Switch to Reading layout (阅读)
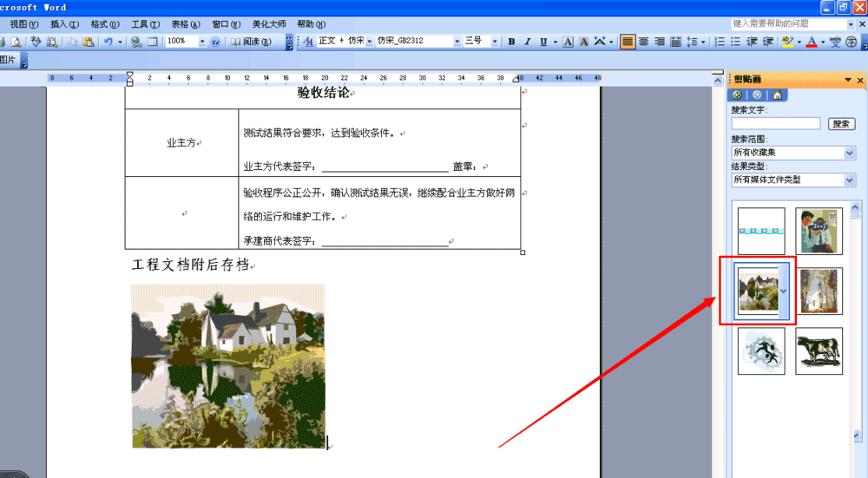 pos(251,42)
